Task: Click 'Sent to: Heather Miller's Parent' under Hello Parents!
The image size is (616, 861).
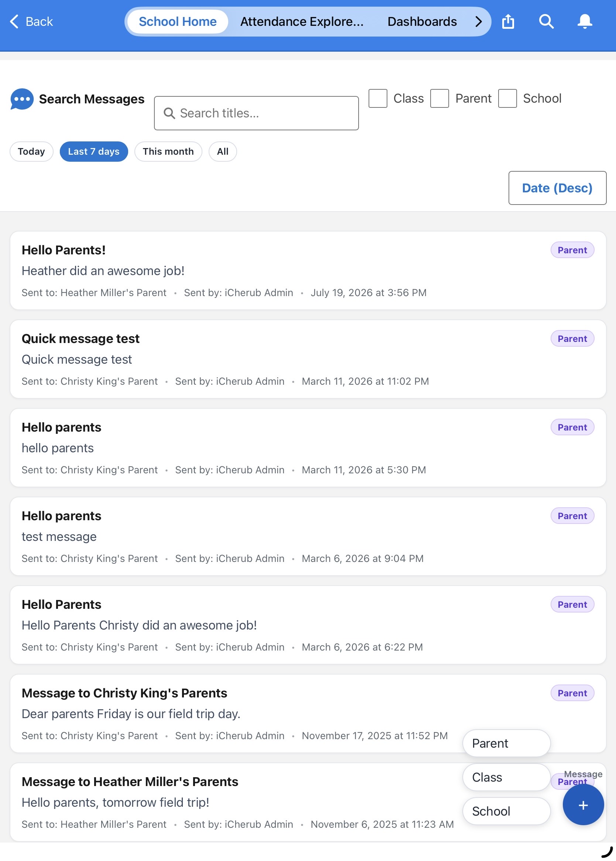Action: [x=94, y=293]
